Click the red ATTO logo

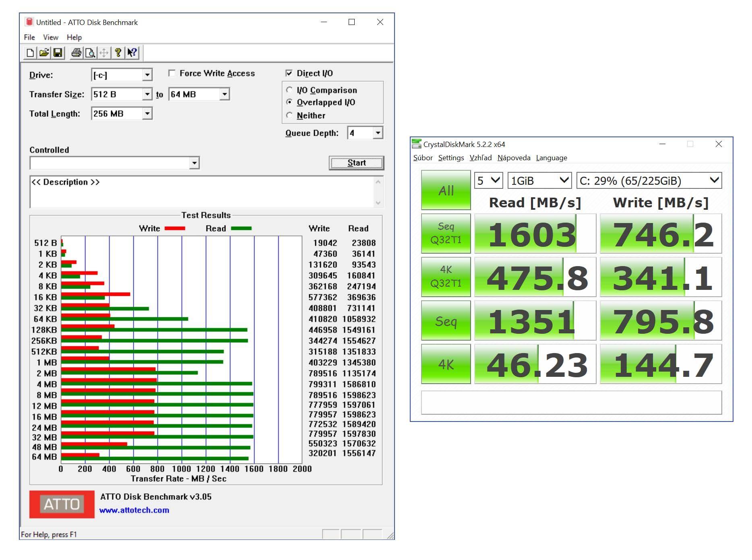pos(62,504)
